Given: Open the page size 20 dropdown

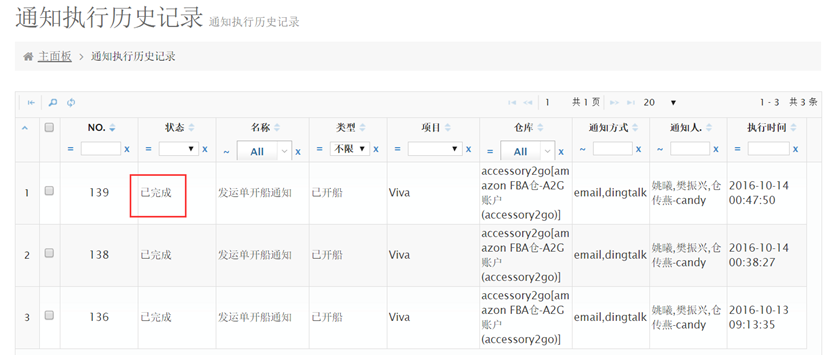Looking at the screenshot, I should tap(660, 103).
